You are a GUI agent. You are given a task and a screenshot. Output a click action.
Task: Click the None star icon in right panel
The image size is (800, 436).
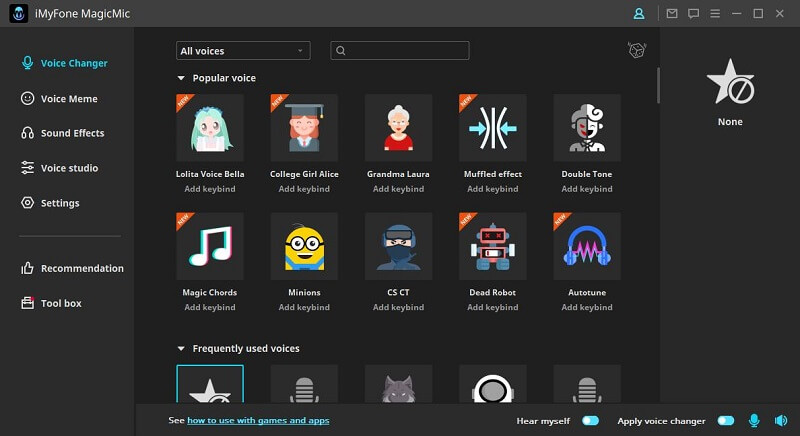[730, 82]
